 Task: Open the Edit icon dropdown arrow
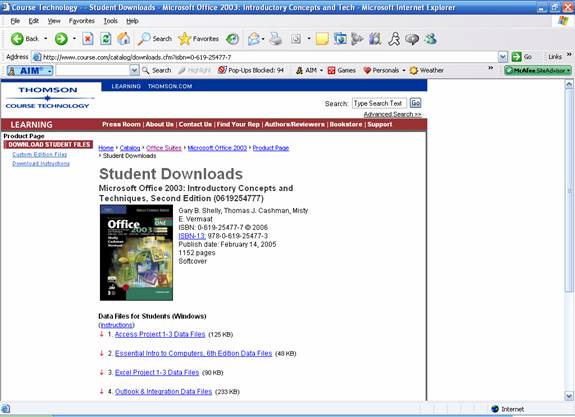coord(309,39)
